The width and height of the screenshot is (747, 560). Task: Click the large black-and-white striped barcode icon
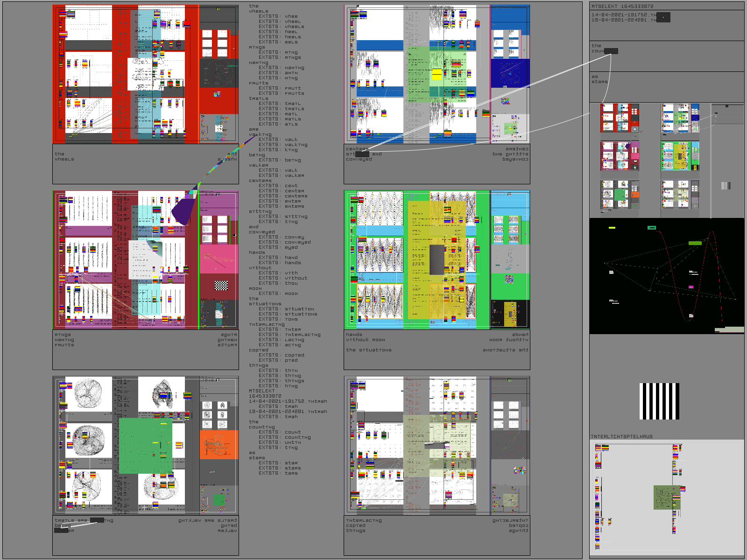pyautogui.click(x=659, y=401)
